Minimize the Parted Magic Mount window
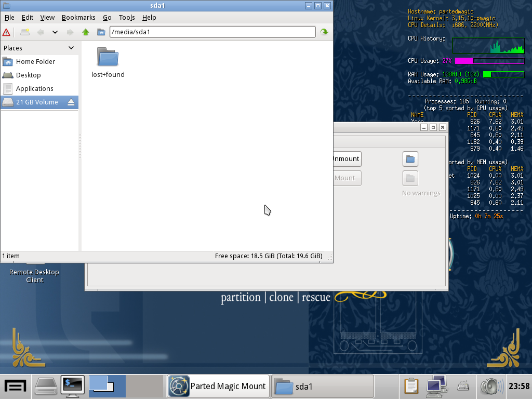This screenshot has width=532, height=399. [424, 127]
